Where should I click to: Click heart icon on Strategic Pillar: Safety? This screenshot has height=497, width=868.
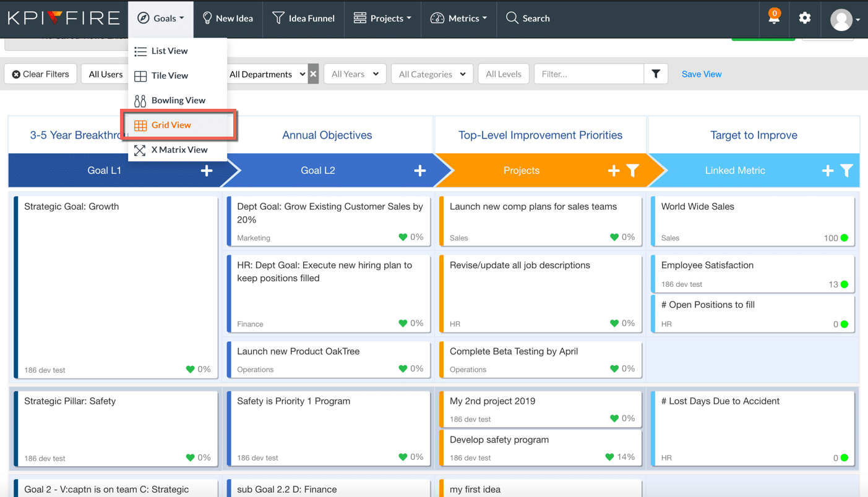[191, 457]
